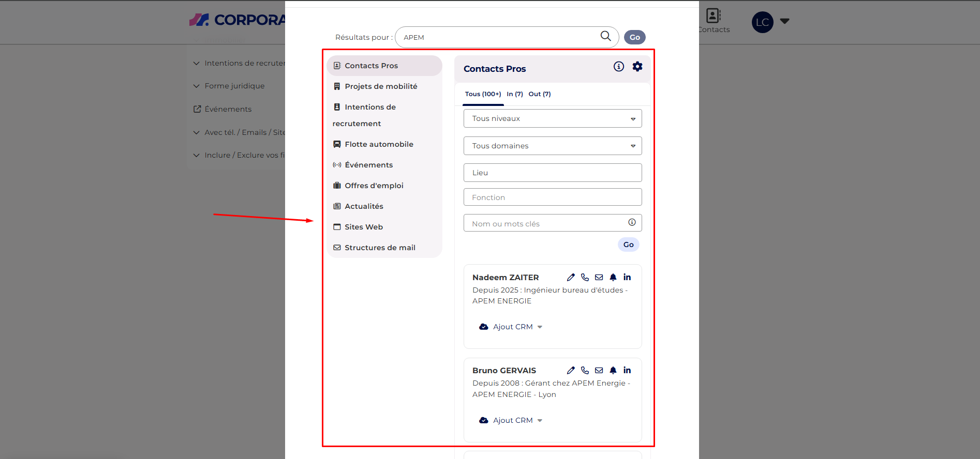Open Offres d'emploi section

pyautogui.click(x=374, y=186)
